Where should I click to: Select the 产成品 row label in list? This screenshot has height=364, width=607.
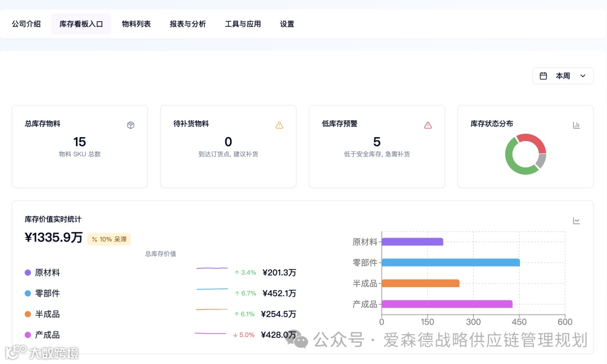(48, 335)
